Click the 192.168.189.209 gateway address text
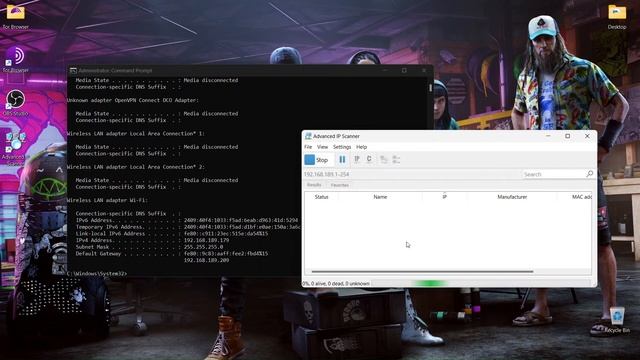Image resolution: width=640 pixels, height=360 pixels. (x=206, y=260)
